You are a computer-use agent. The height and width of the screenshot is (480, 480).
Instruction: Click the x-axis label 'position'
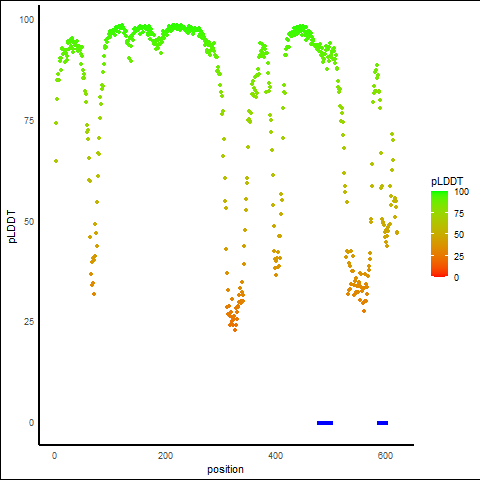(225, 469)
